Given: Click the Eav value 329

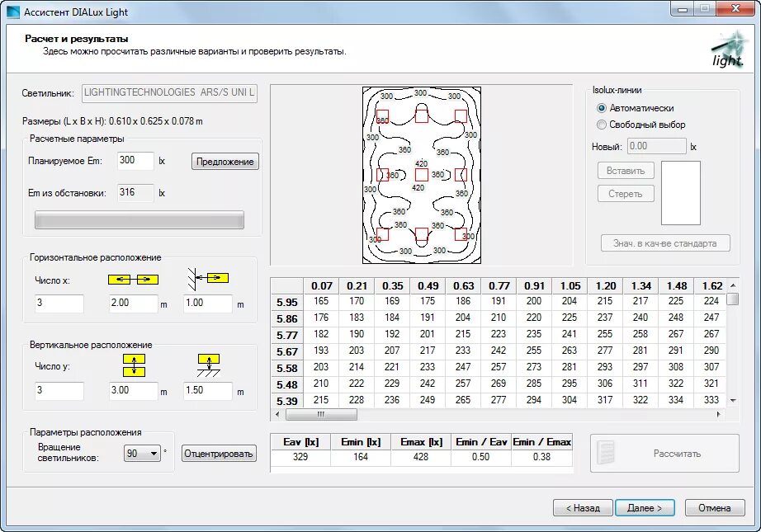Looking at the screenshot, I should coord(300,457).
